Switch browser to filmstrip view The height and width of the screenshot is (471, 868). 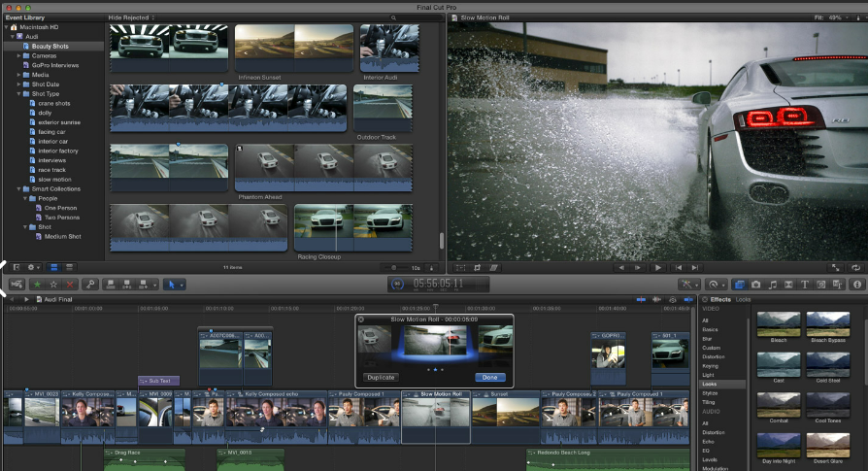(x=54, y=267)
